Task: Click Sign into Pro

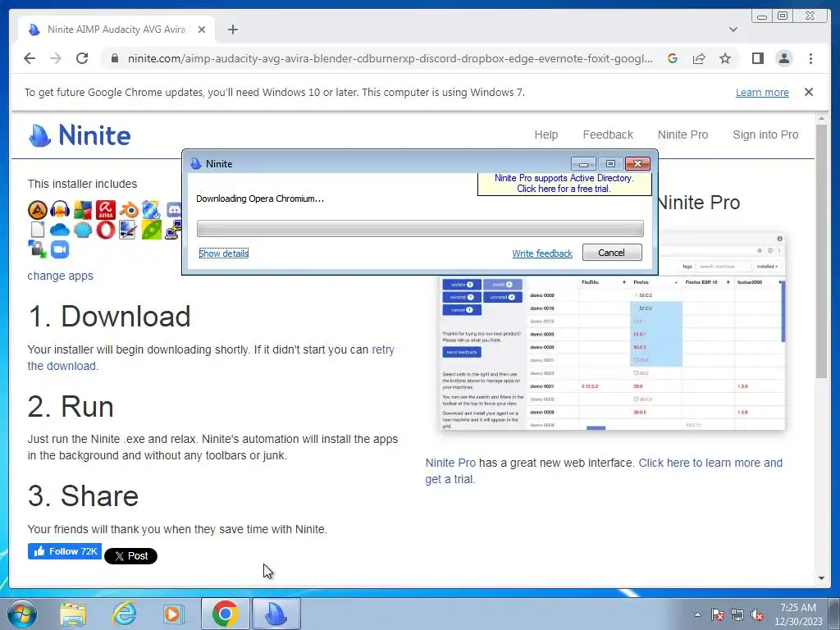Action: pos(765,135)
